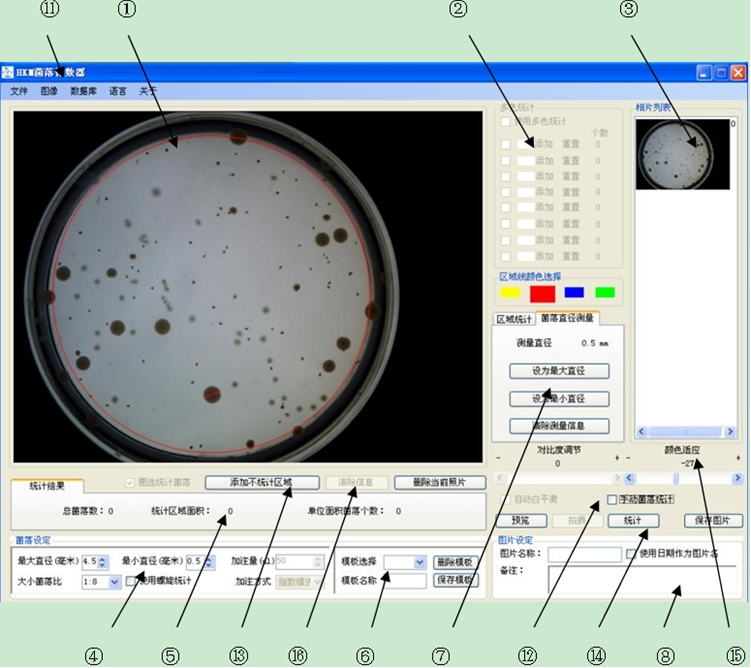Image resolution: width=751 pixels, height=668 pixels.
Task: Click 设为最大直径 button
Action: [559, 371]
